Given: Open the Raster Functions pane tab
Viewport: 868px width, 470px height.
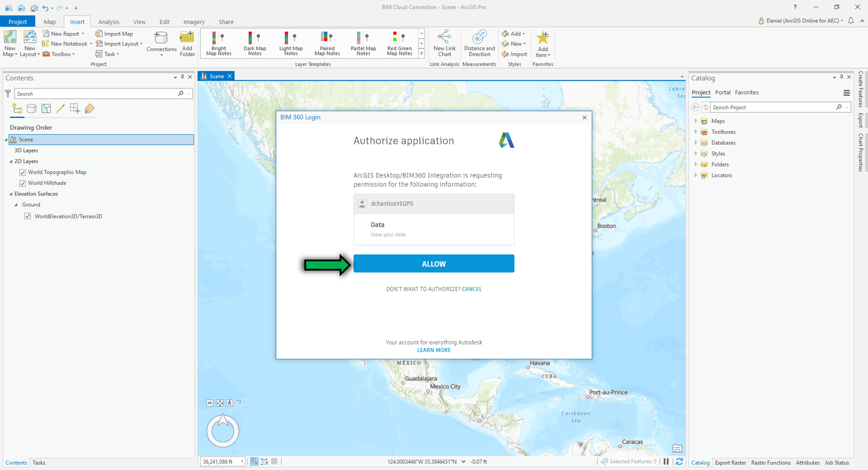Looking at the screenshot, I should tap(771, 462).
